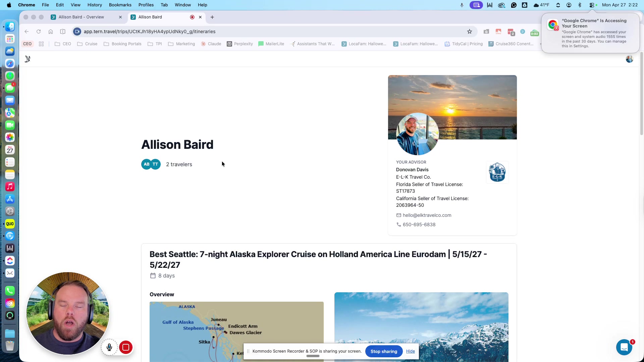
Task: Mute the recorder microphone
Action: (x=109, y=347)
